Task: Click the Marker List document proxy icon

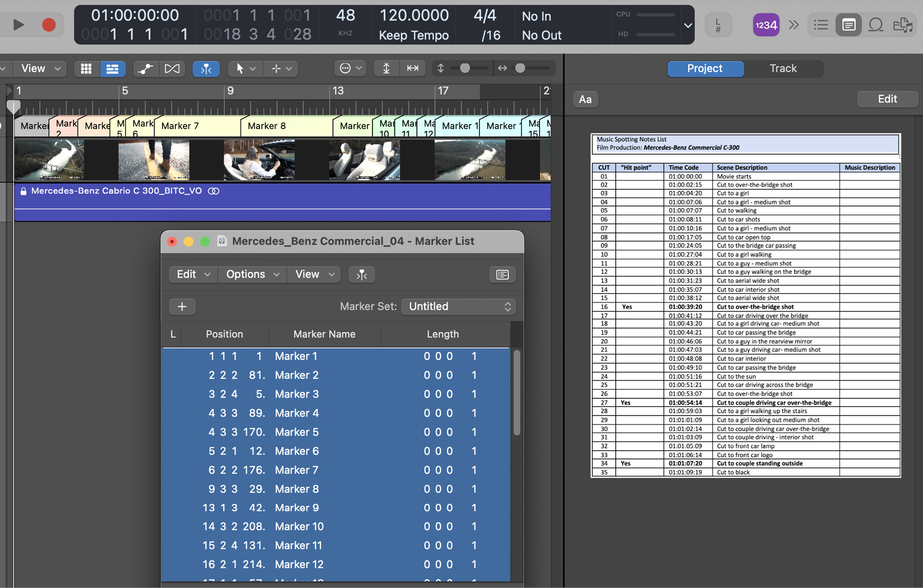Action: (222, 241)
